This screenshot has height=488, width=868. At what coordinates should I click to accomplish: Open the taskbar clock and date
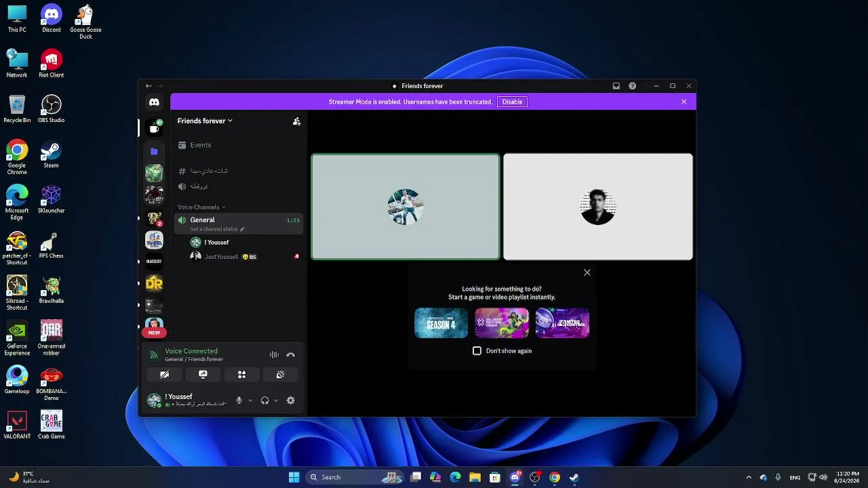click(x=848, y=477)
